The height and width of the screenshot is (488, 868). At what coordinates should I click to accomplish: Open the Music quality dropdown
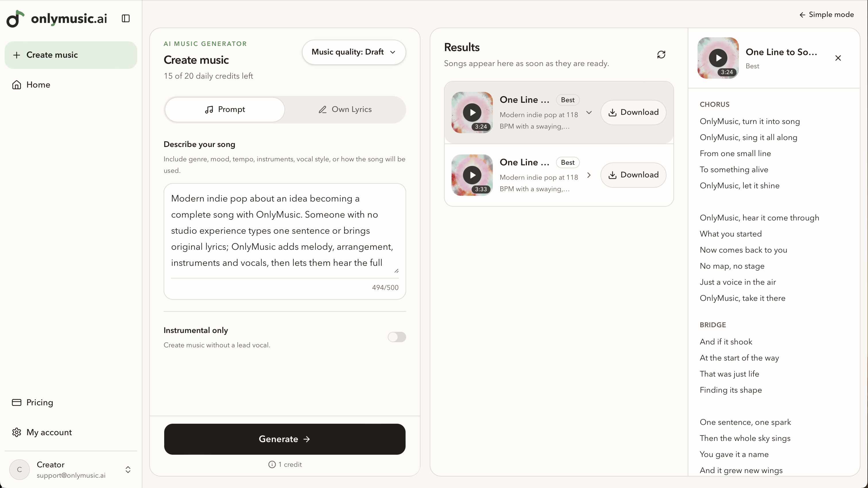coord(354,52)
